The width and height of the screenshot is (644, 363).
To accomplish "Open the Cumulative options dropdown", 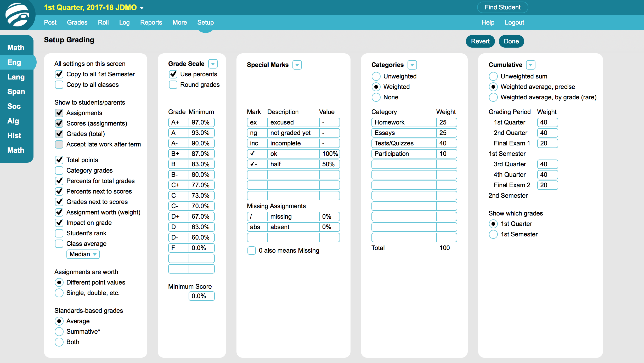I will pyautogui.click(x=531, y=65).
